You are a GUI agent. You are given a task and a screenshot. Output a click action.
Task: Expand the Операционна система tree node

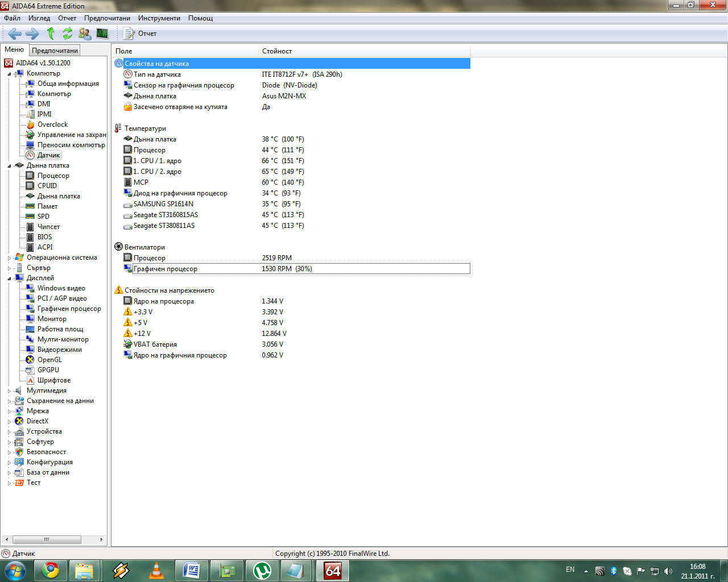click(x=10, y=258)
